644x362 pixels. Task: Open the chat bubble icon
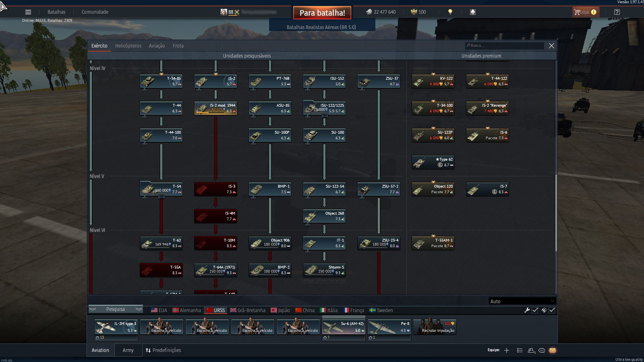coord(542,350)
